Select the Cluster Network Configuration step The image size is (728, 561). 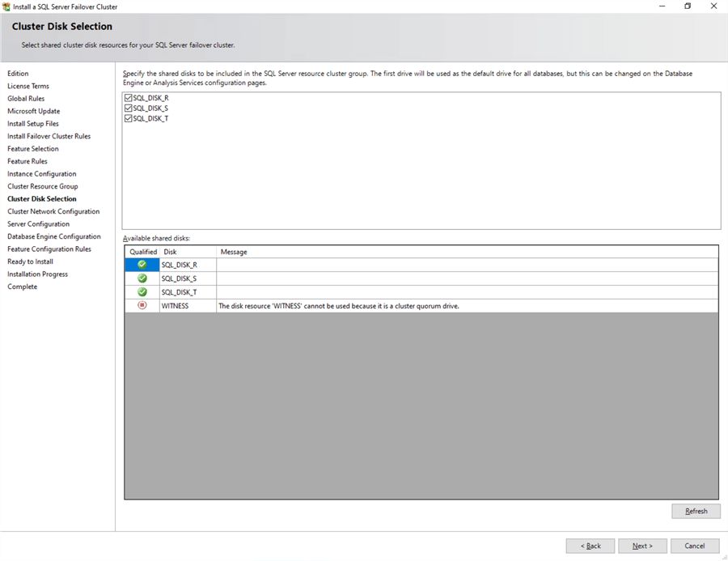[x=53, y=211]
